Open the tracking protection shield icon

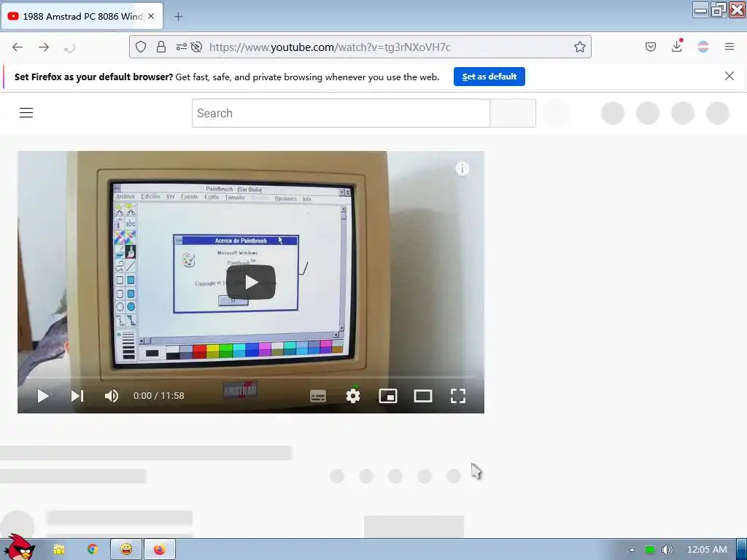[x=141, y=47]
